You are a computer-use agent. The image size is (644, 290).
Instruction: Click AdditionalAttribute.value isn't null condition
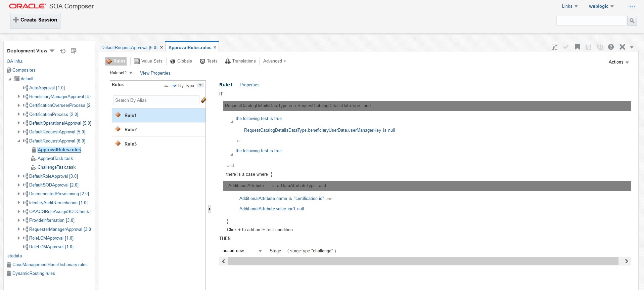[x=272, y=209]
